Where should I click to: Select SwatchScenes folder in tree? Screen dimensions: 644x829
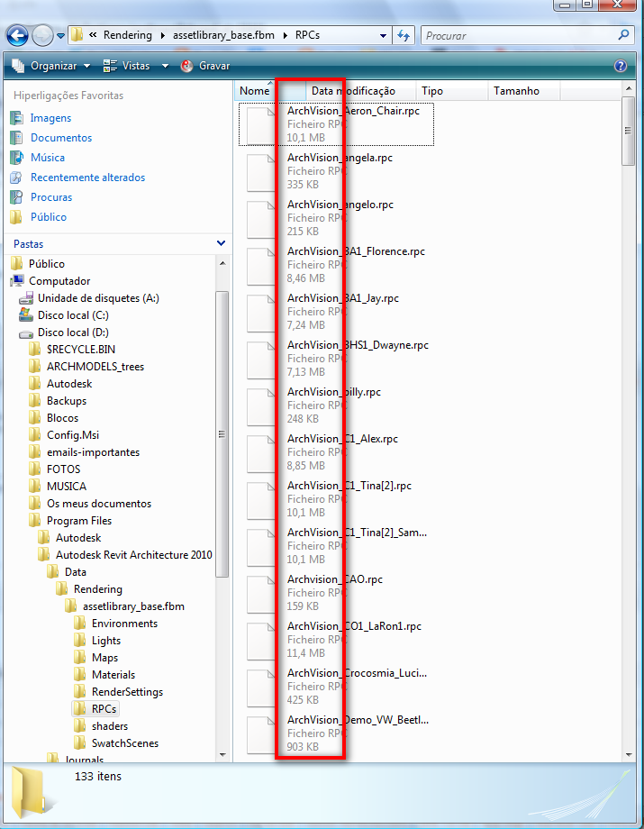pyautogui.click(x=124, y=742)
